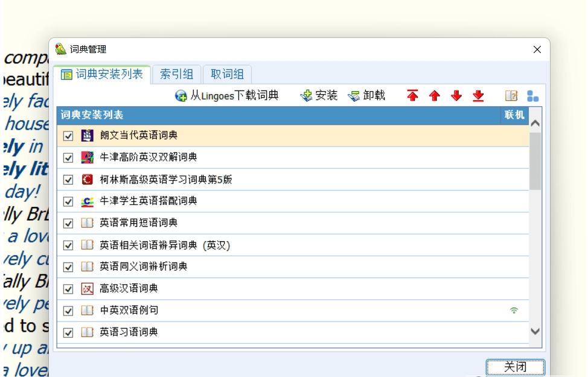Disable 英语常用短语词典 checkbox
Viewport: 588px width, 377px height.
(68, 223)
